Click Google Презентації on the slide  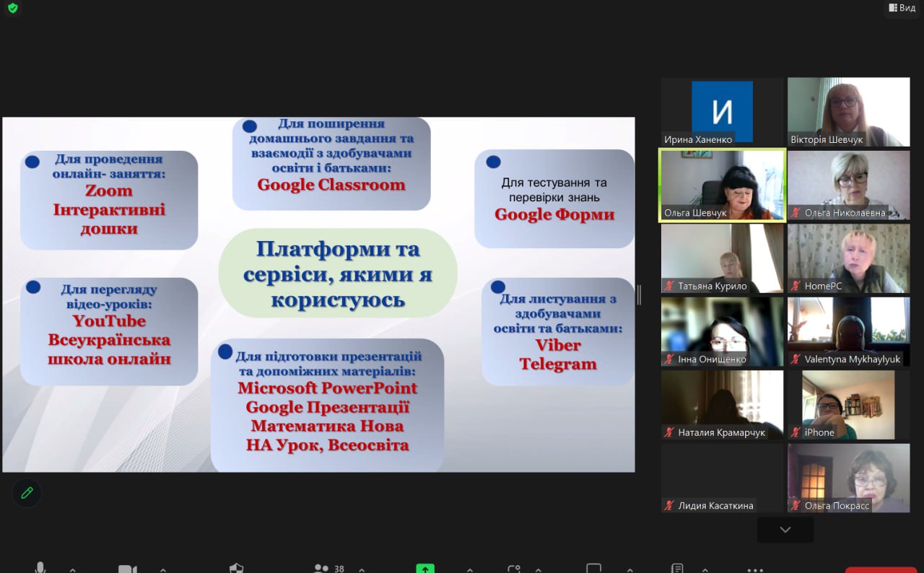click(328, 407)
